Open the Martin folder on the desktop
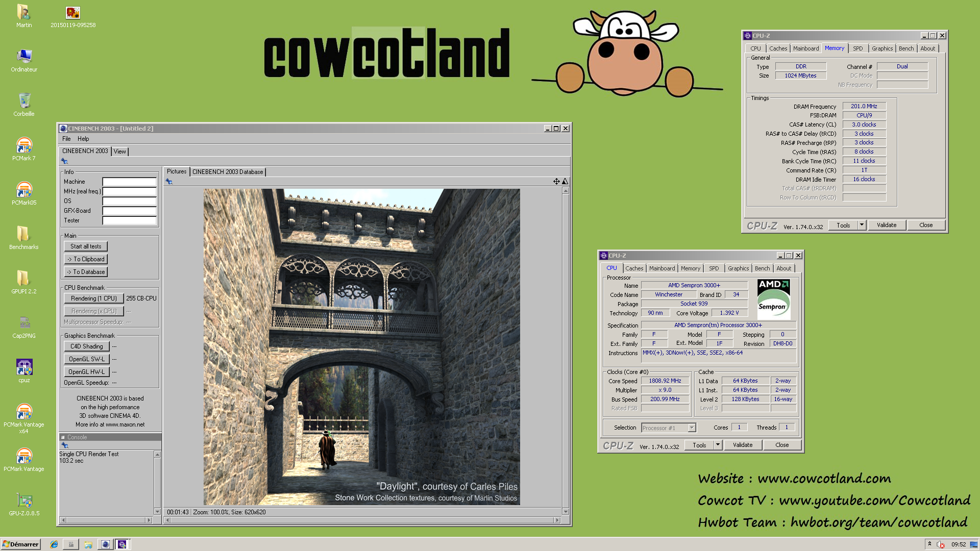The height and width of the screenshot is (551, 980). 23,15
